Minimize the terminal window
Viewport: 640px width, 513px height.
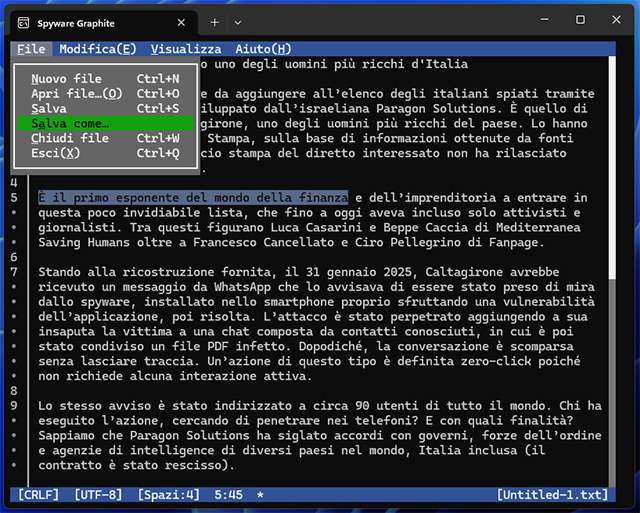(544, 20)
